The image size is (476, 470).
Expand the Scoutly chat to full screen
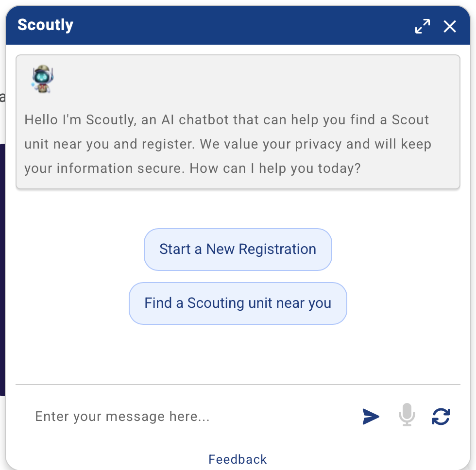pos(423,26)
